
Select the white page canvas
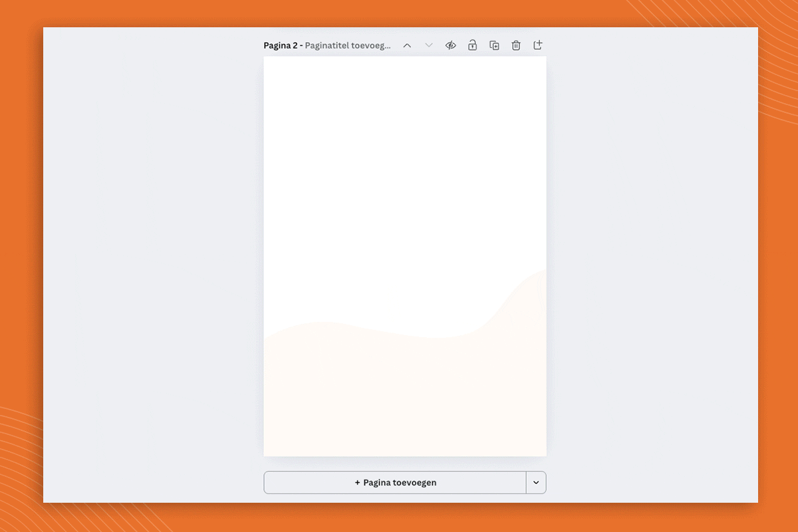coord(405,256)
